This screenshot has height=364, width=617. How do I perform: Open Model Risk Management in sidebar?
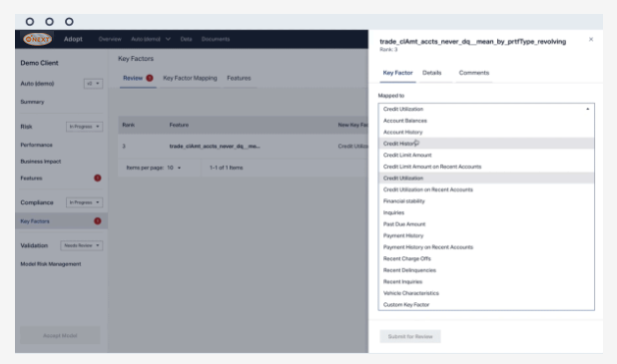(51, 264)
